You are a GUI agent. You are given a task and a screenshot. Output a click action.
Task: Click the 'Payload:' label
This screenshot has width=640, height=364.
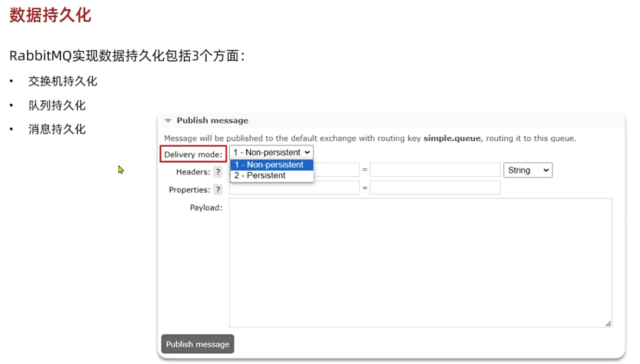pyautogui.click(x=206, y=208)
